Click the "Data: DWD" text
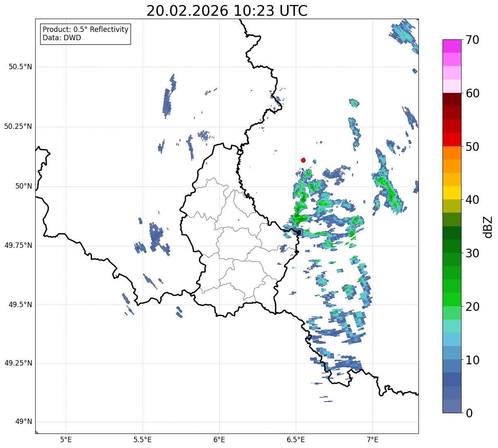The image size is (498, 448). tap(62, 38)
